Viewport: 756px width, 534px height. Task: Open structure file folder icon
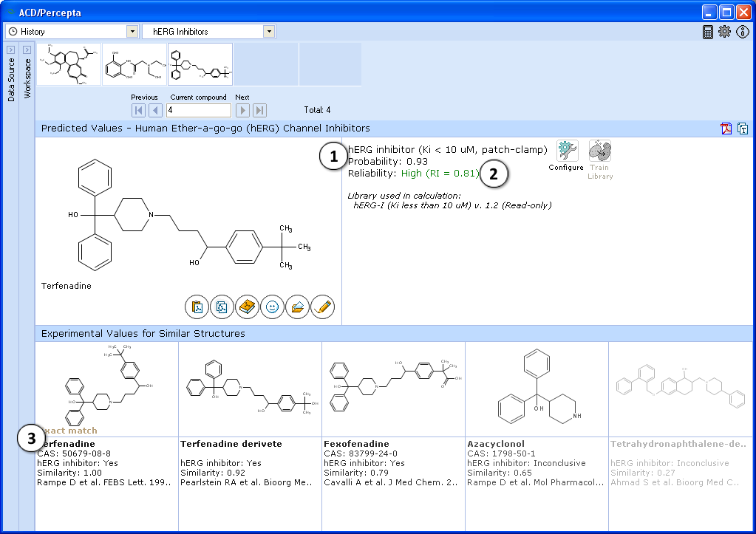pos(297,307)
